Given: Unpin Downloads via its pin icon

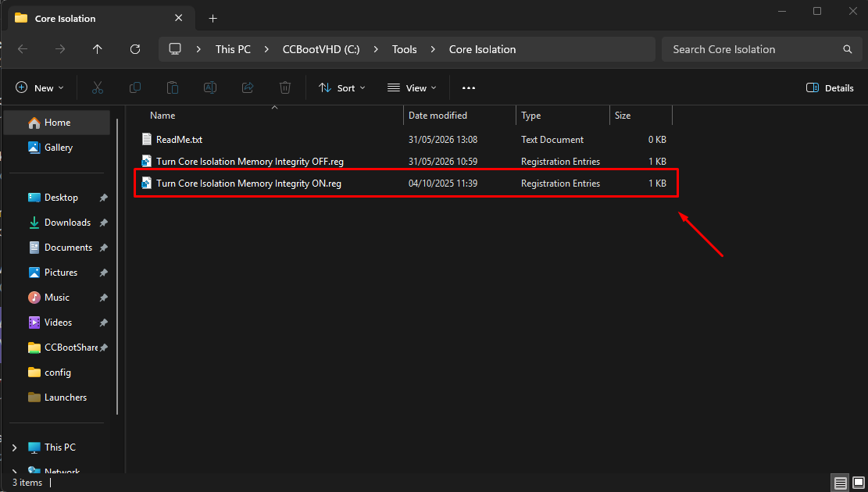Looking at the screenshot, I should 103,223.
